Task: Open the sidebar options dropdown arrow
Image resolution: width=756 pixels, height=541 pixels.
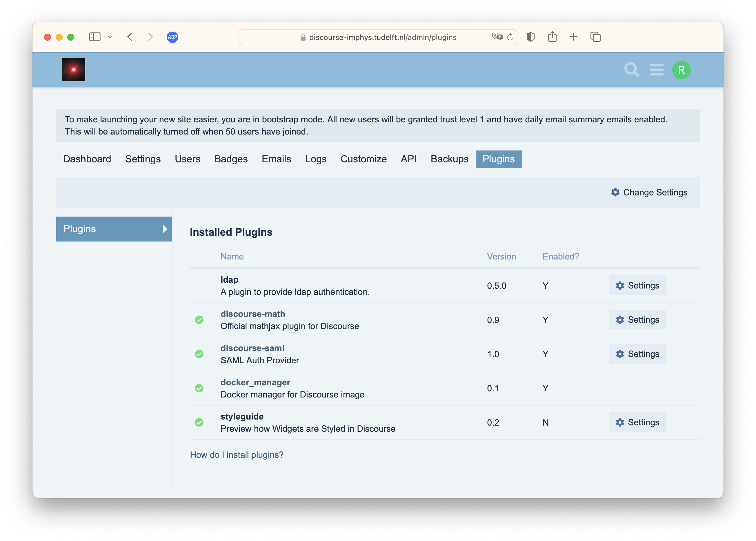Action: click(x=110, y=37)
